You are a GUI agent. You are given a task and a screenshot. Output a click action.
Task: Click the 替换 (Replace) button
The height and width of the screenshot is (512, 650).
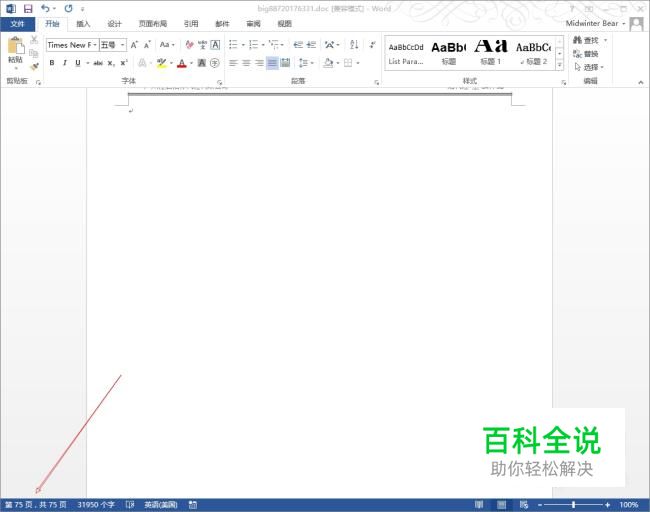tap(587, 54)
